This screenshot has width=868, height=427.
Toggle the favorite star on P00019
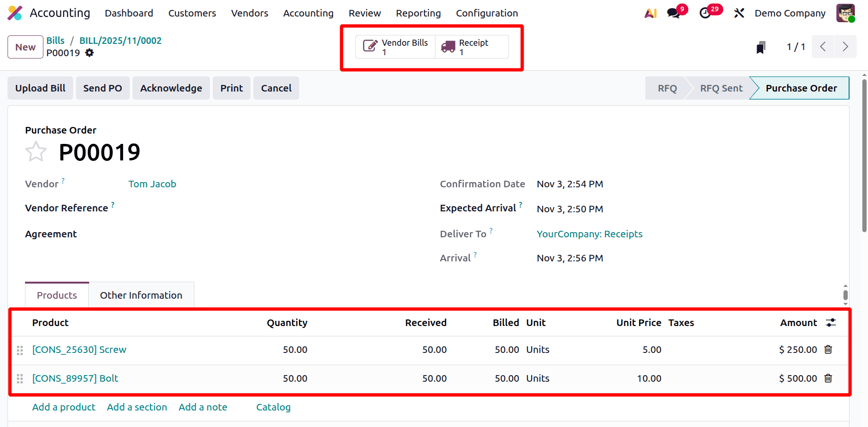click(36, 151)
